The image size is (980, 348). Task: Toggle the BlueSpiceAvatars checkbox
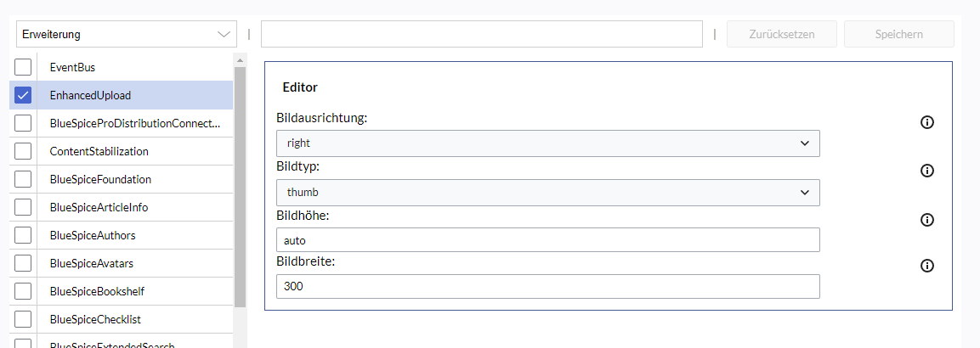[x=23, y=264]
